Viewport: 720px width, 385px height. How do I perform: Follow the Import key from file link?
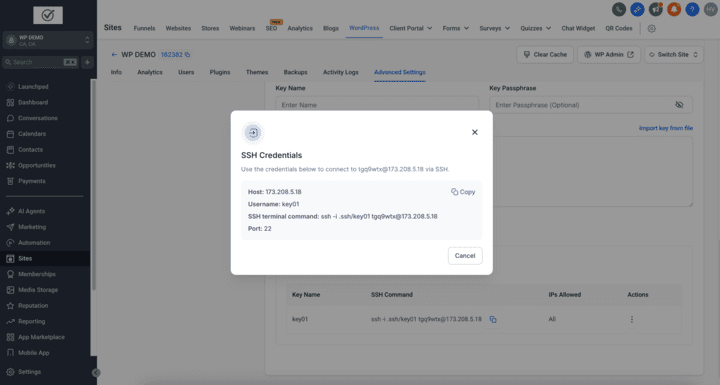tap(665, 128)
